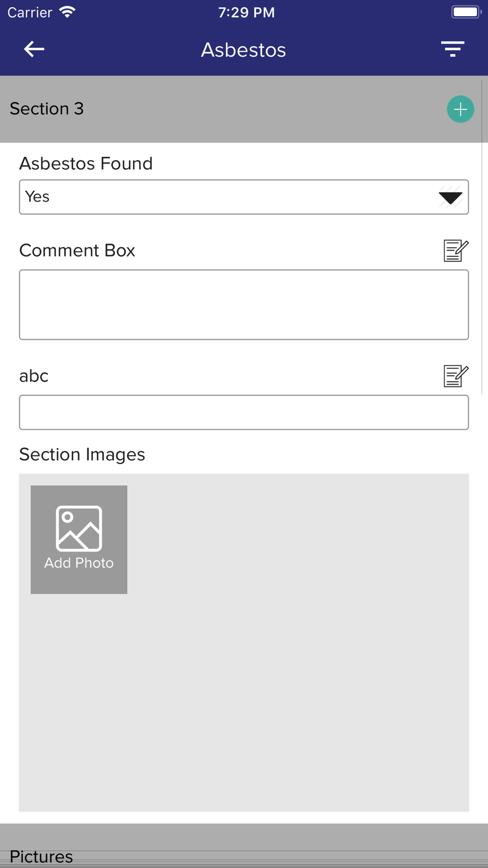The height and width of the screenshot is (868, 488).
Task: Tap the 7:29 PM clock
Action: point(246,12)
